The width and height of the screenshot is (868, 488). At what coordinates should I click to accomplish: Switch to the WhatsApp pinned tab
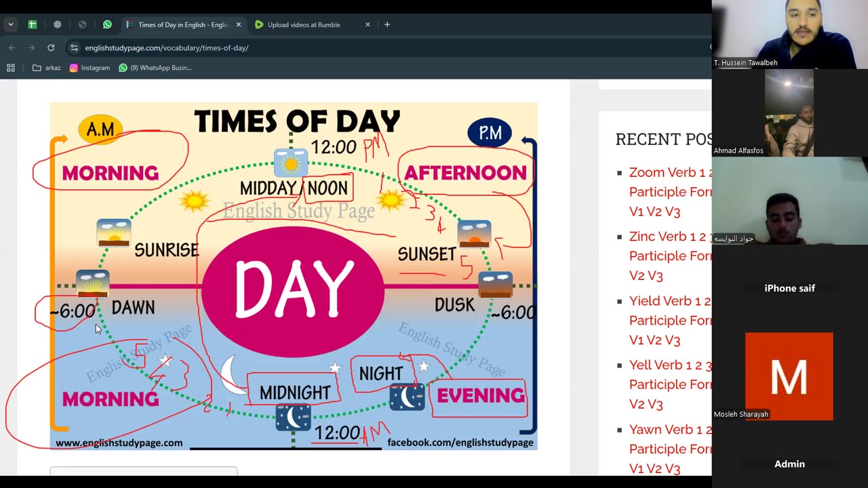click(x=107, y=24)
